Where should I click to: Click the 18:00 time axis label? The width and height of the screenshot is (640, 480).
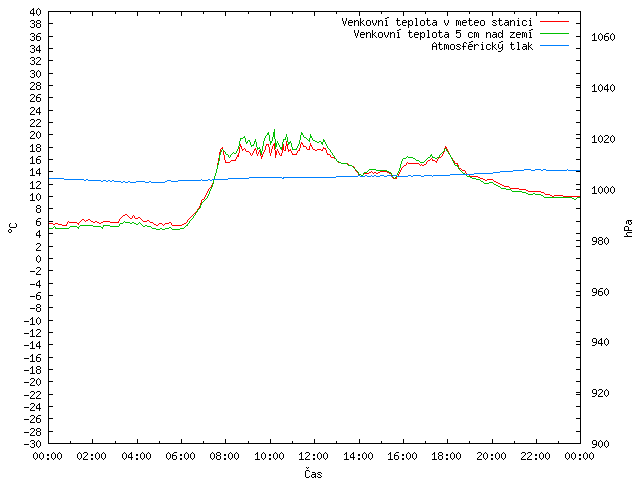[447, 456]
